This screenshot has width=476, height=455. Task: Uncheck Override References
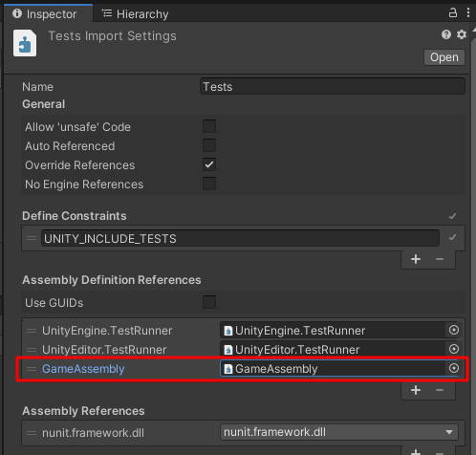(209, 164)
